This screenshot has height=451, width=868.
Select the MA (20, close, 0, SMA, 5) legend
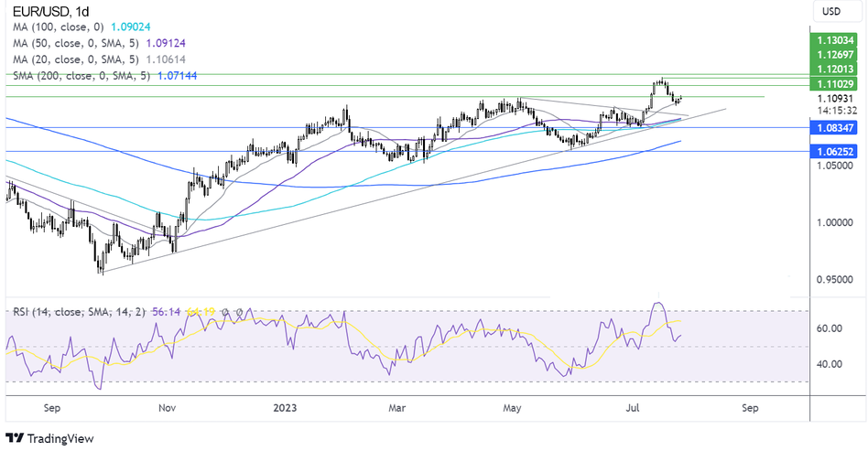(76, 59)
